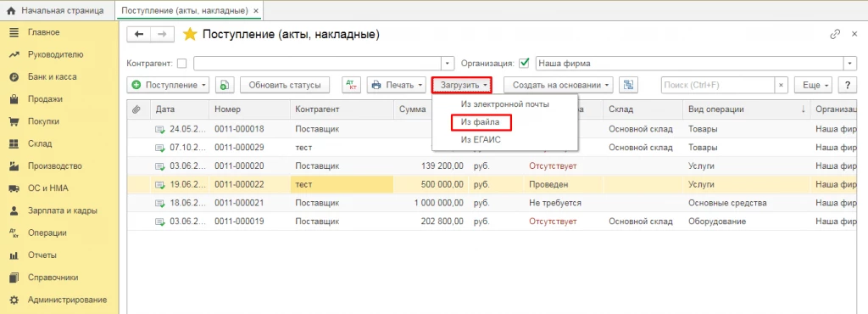This screenshot has height=314, width=868.
Task: Open the Создать на основании dropdown
Action: pyautogui.click(x=559, y=85)
